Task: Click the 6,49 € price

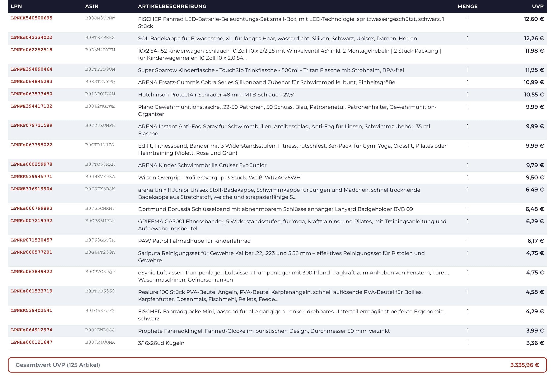Action: click(535, 190)
